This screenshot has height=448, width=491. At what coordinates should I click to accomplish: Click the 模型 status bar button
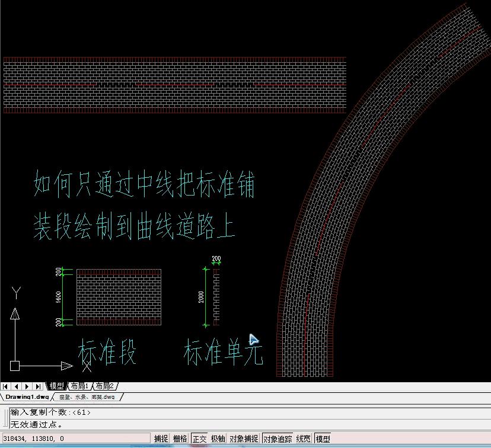[321, 440]
